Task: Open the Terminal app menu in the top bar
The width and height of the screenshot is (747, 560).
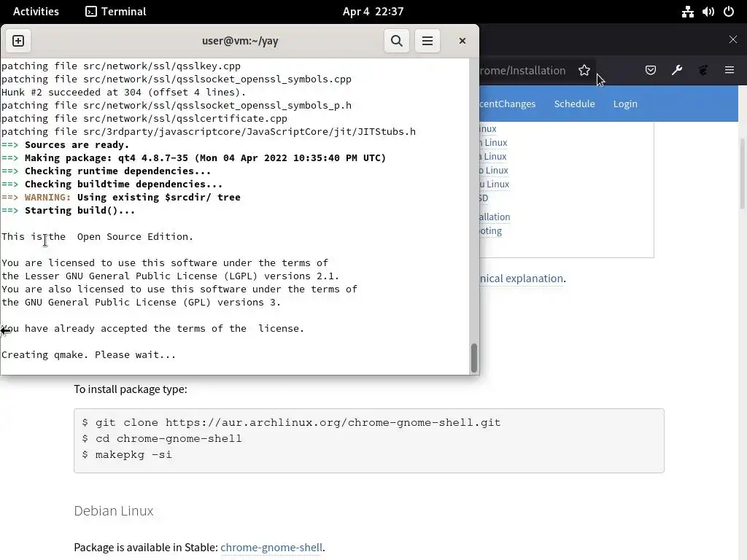Action: [116, 12]
